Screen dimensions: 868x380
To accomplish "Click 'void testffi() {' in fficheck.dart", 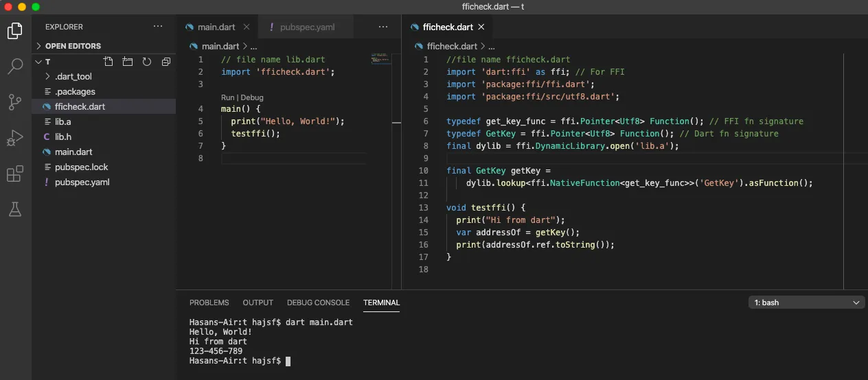I will [x=486, y=208].
